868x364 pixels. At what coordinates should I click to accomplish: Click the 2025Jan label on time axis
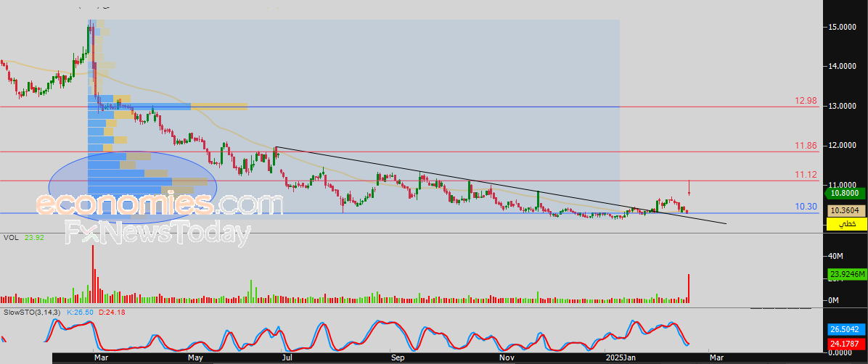pyautogui.click(x=621, y=358)
